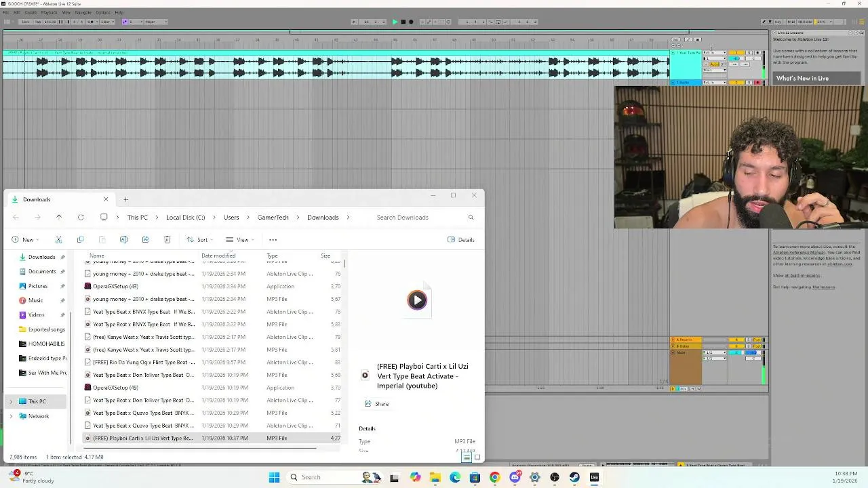Open the Yeat Type track output Main dropdown
This screenshot has width=868, height=488.
coord(715,70)
